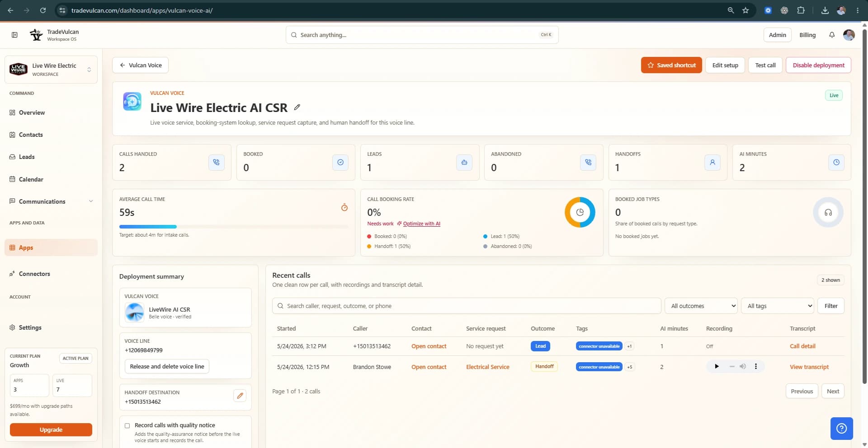Click Optimize with AI link
868x448 pixels.
pyautogui.click(x=421, y=224)
